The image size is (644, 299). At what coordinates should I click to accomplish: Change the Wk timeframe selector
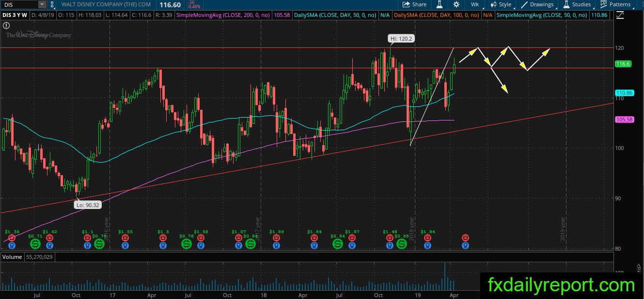(474, 4)
